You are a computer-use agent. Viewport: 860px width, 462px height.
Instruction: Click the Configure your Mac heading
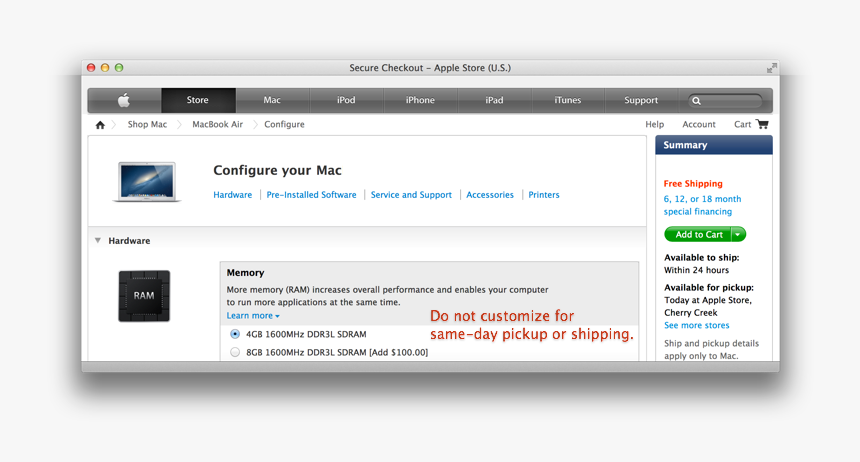coord(277,171)
